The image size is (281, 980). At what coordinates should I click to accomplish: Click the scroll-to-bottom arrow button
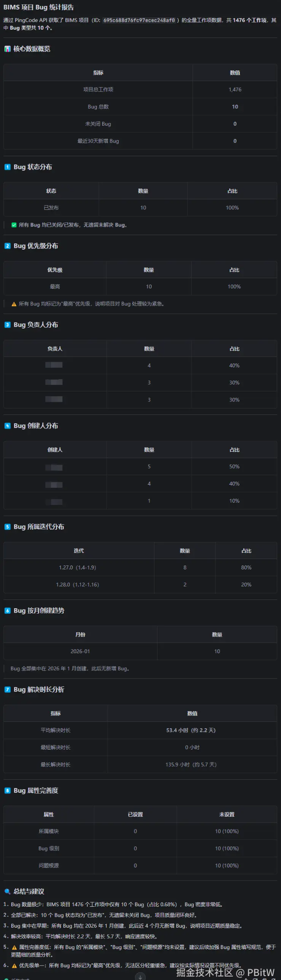click(140, 977)
